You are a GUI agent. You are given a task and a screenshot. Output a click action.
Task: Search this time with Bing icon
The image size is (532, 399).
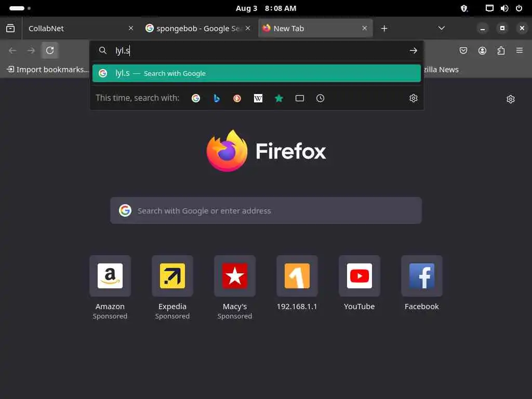pyautogui.click(x=217, y=98)
